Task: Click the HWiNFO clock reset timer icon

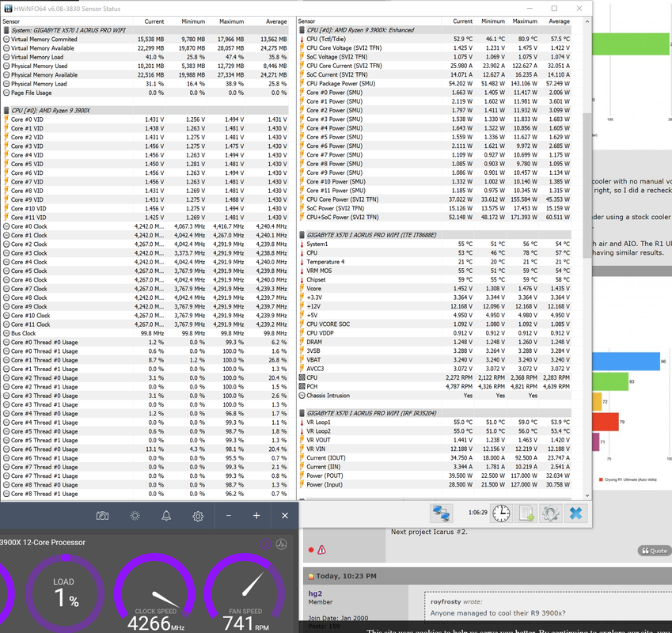Action: pyautogui.click(x=500, y=513)
